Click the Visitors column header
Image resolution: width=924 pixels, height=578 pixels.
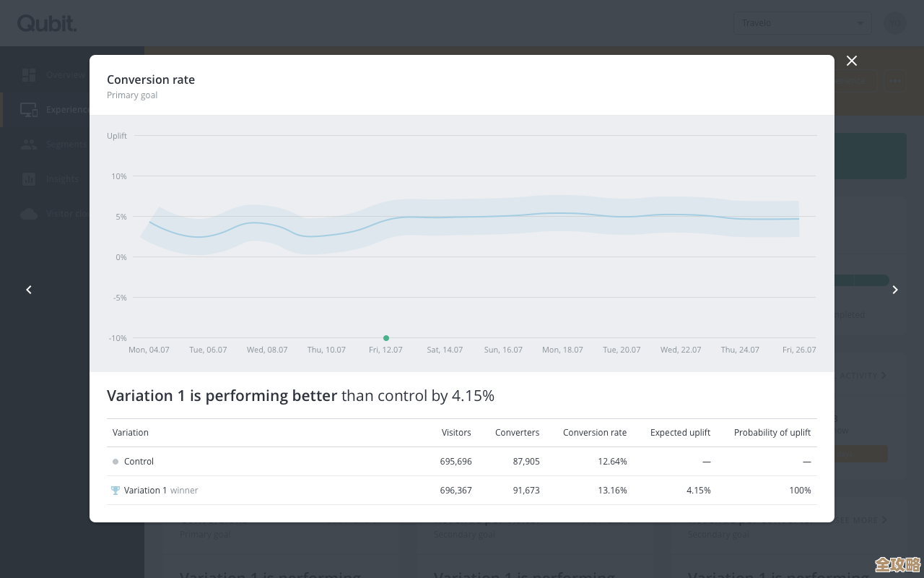click(456, 433)
